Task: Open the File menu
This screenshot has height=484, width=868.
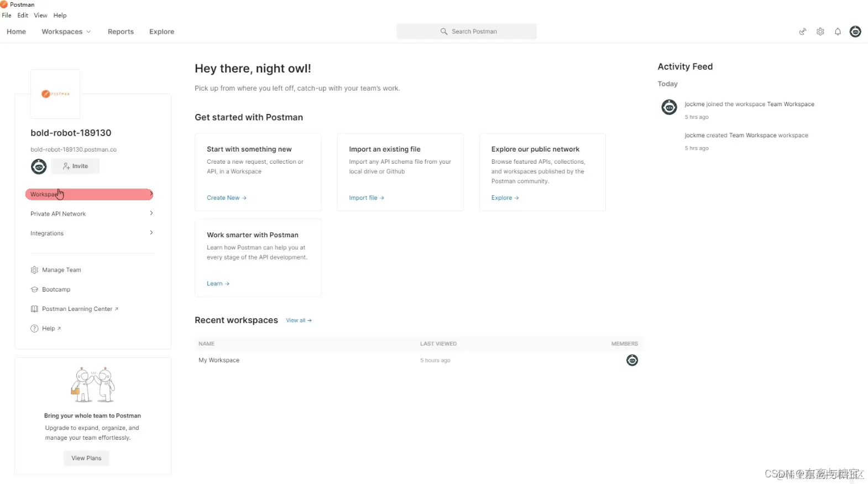Action: [x=7, y=15]
